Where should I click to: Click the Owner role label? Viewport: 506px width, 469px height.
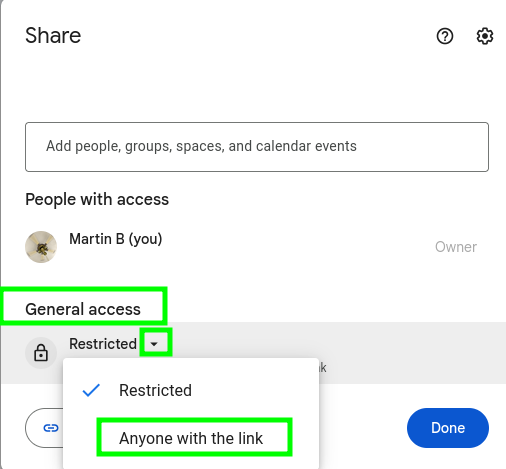[456, 247]
